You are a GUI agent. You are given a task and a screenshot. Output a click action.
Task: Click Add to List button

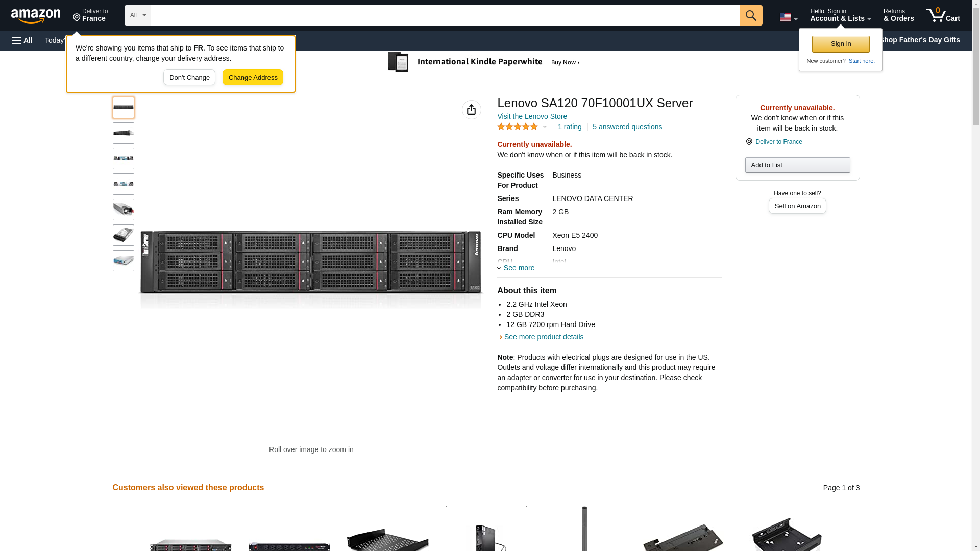pos(797,165)
